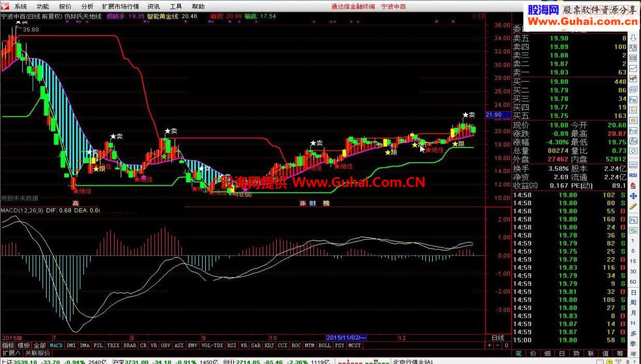Image resolution: width=641 pixels, height=364 pixels.
Task: Select the 联 tab below tick list
Action: [591, 354]
